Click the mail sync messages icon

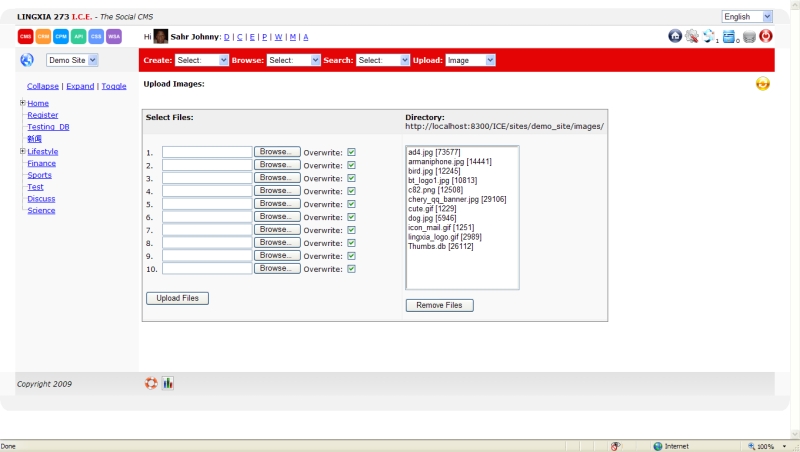[709, 36]
